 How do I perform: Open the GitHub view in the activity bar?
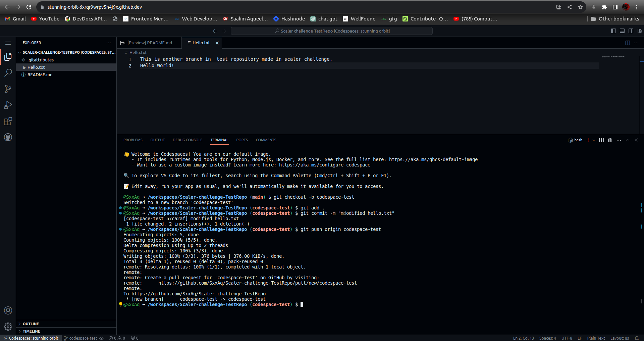click(x=8, y=137)
